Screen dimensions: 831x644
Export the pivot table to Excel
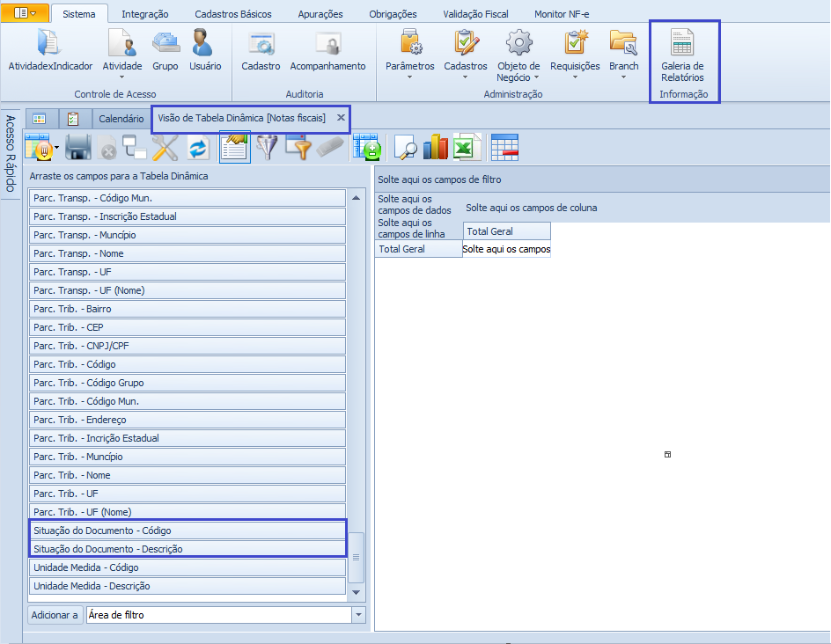tap(467, 148)
